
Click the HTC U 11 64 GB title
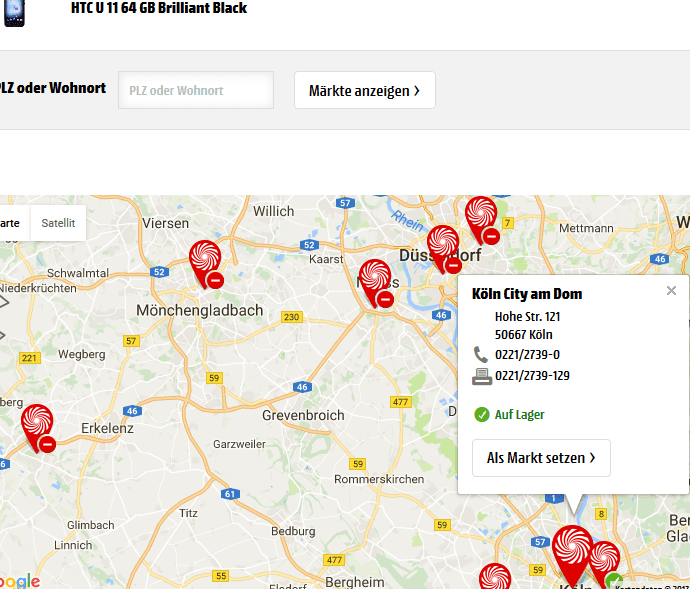coord(159,7)
